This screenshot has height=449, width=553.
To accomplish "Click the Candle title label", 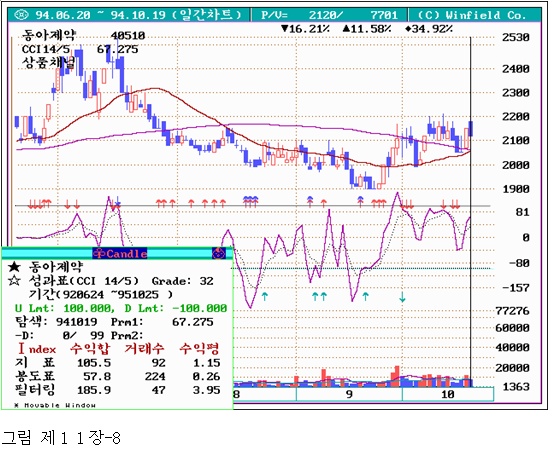I will pos(126,254).
